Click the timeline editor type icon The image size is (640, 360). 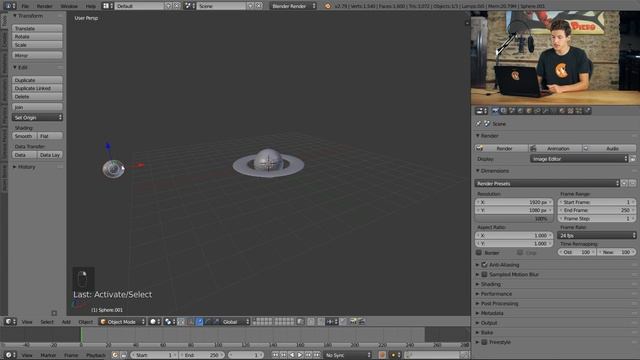coord(10,355)
